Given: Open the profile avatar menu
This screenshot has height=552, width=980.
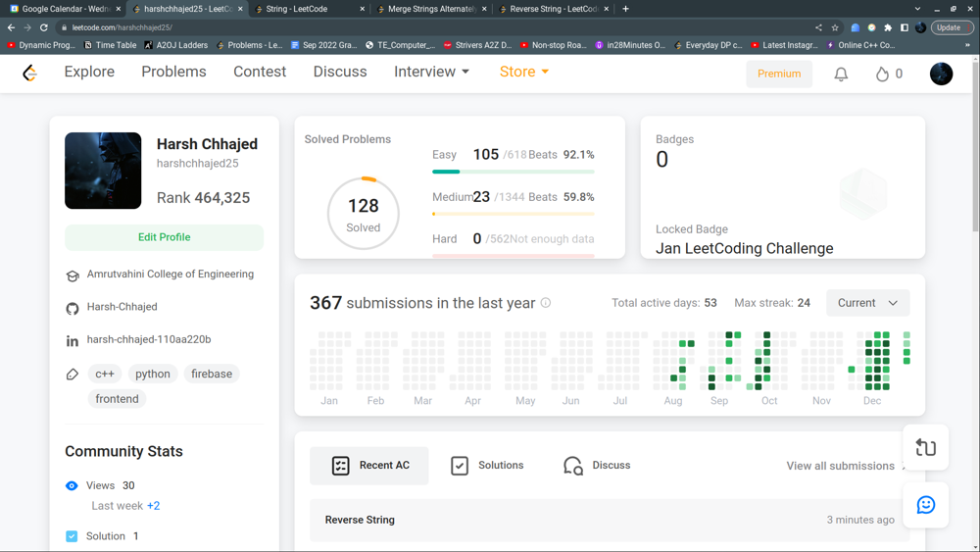Looking at the screenshot, I should click(941, 75).
